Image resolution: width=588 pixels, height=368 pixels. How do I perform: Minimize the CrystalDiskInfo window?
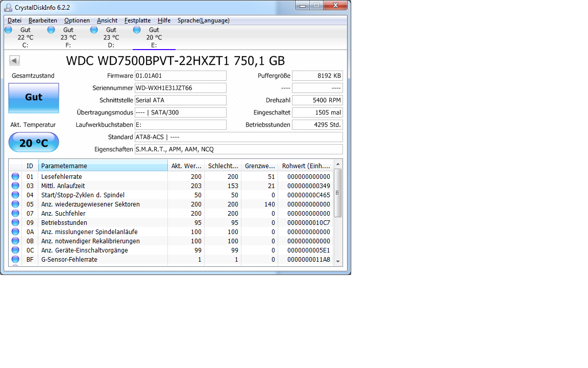click(303, 5)
